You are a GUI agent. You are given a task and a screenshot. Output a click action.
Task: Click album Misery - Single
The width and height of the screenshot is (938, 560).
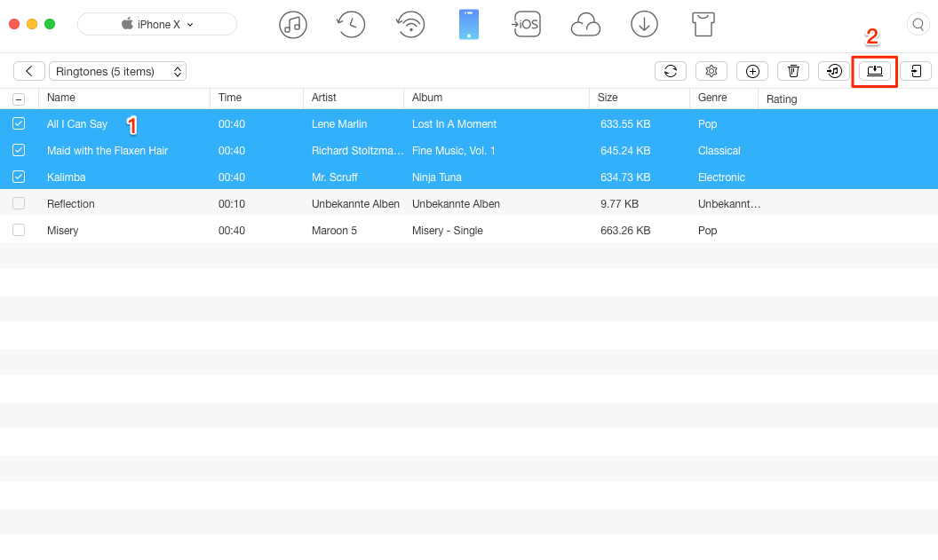point(448,231)
